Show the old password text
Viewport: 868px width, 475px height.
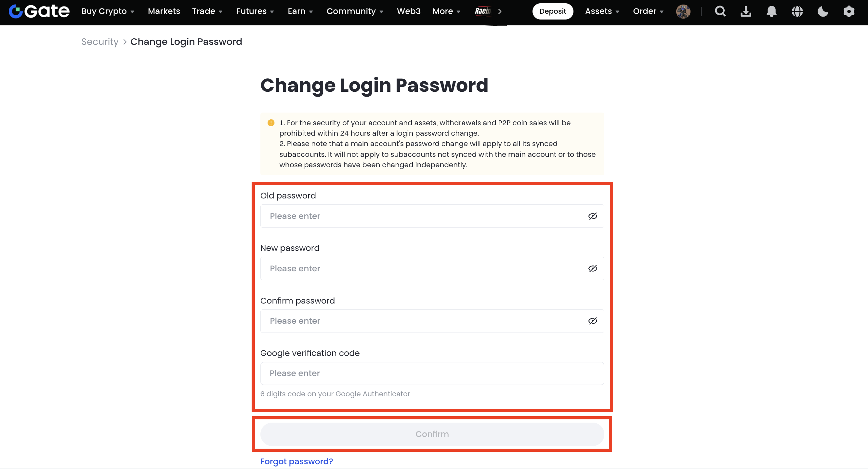click(592, 216)
